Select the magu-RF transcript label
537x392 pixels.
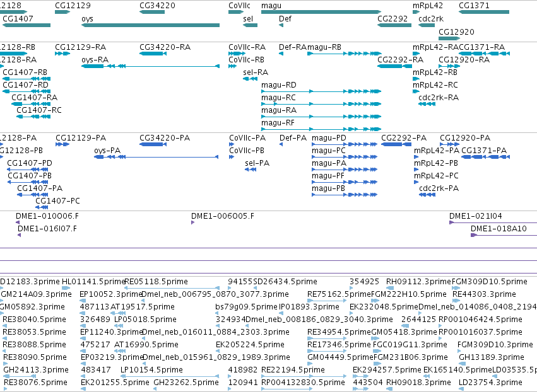click(278, 123)
